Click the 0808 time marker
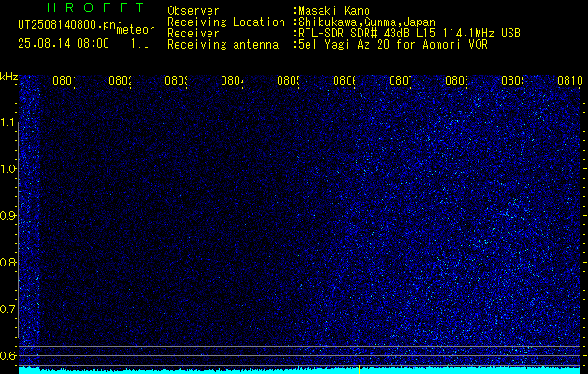This screenshot has width=588, height=374. (x=456, y=80)
